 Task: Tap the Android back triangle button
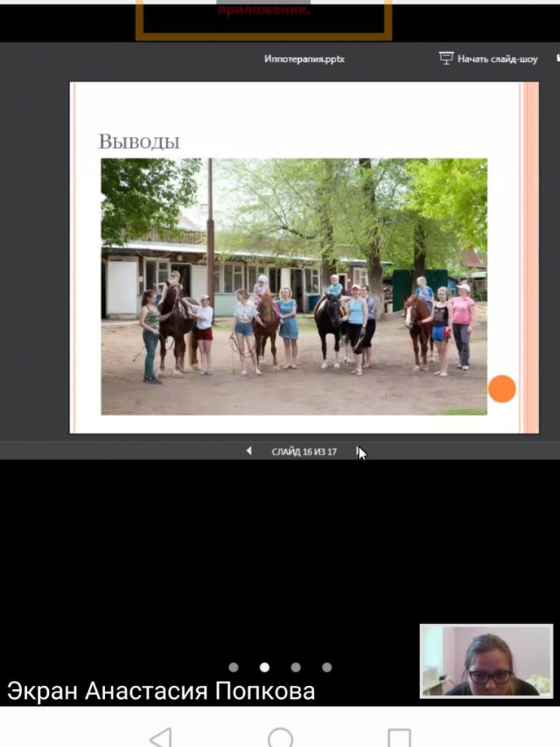(161, 737)
